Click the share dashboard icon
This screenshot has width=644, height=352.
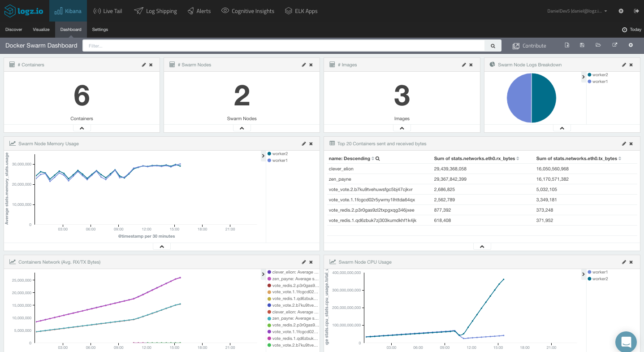click(x=615, y=45)
